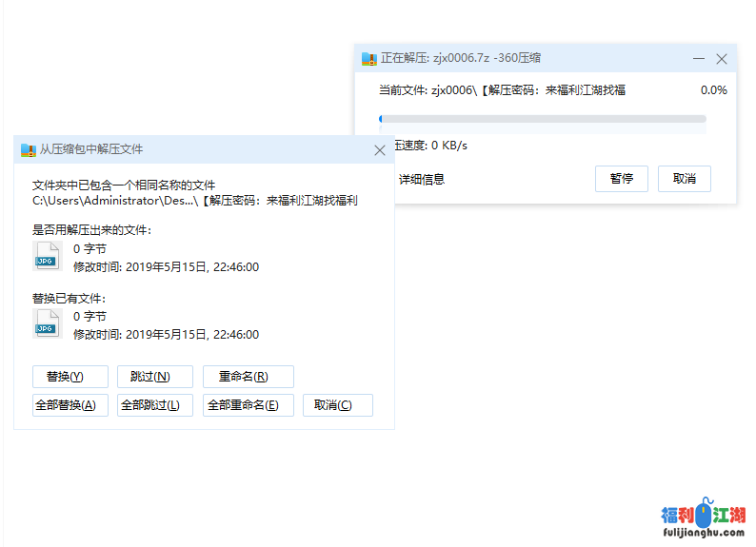
Task: Close the 从压缩包中解压文件 dialog
Action: coord(379,150)
